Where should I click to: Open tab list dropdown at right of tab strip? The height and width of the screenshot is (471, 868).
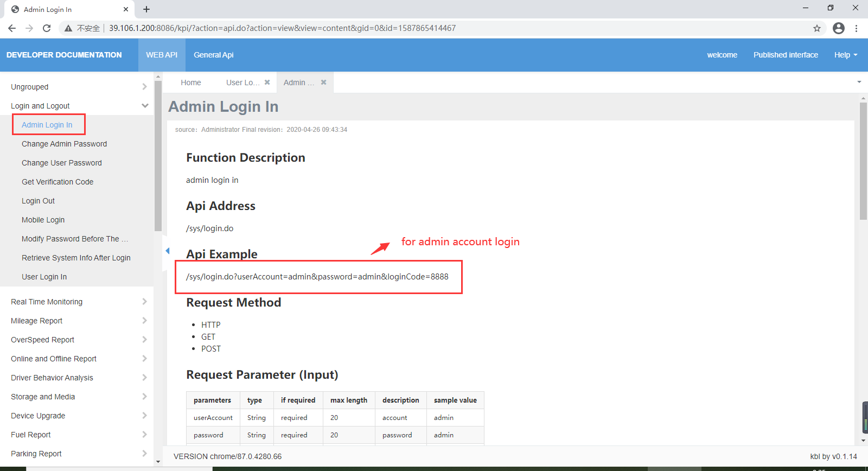coord(859,82)
